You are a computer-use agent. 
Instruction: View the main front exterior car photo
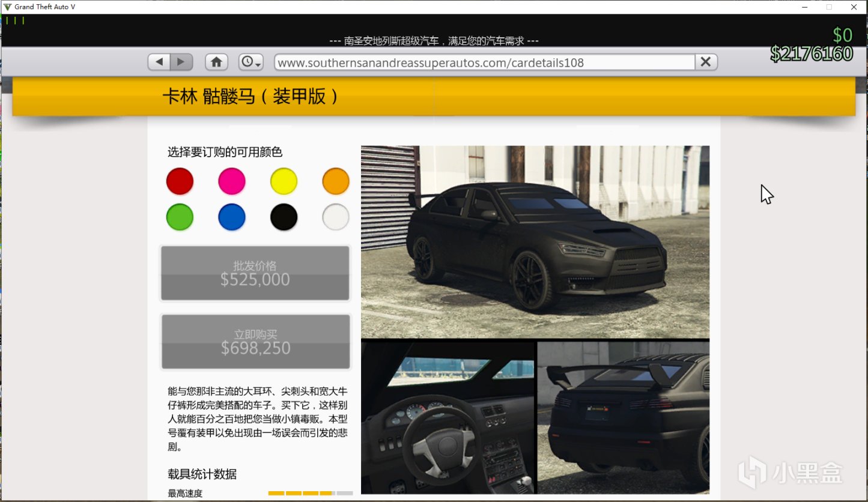[535, 242]
